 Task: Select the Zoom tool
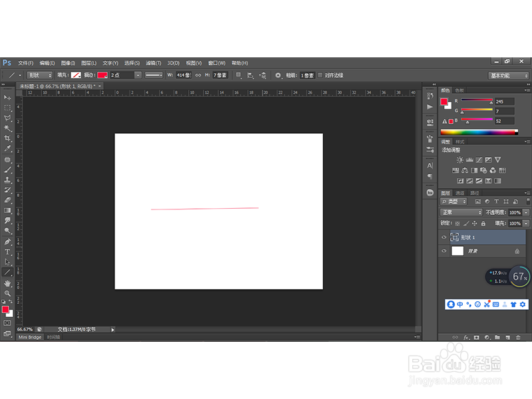pyautogui.click(x=7, y=293)
